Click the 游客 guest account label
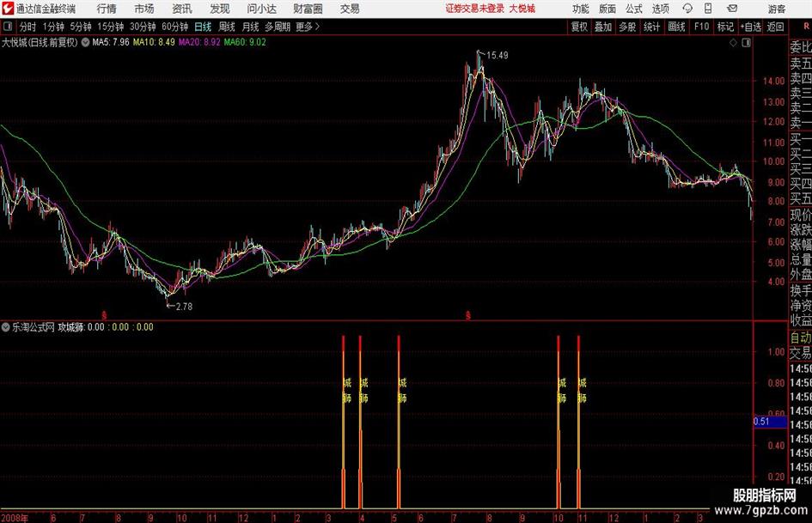The width and height of the screenshot is (812, 523). [x=777, y=9]
